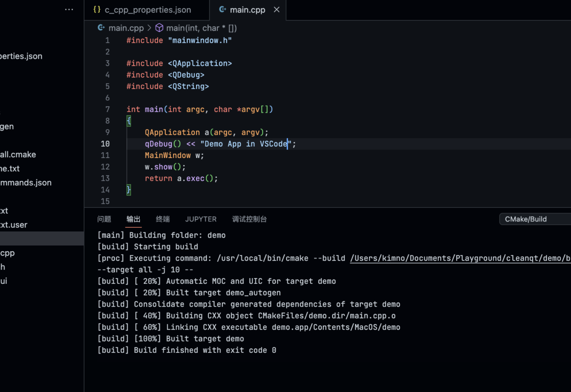Click the JSON braces icon on c_cpp_properties.json tab
Screen dimensions: 571x392
coord(97,9)
